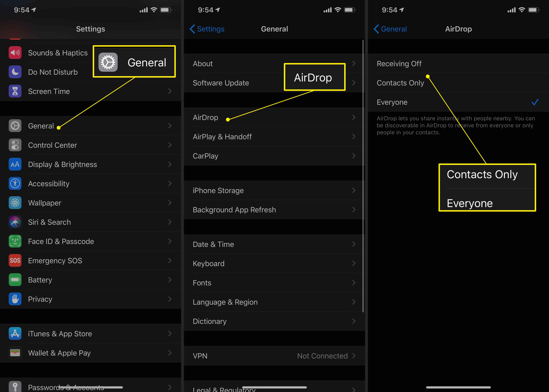The width and height of the screenshot is (549, 392).
Task: Tap back chevron next to General
Action: [x=376, y=29]
